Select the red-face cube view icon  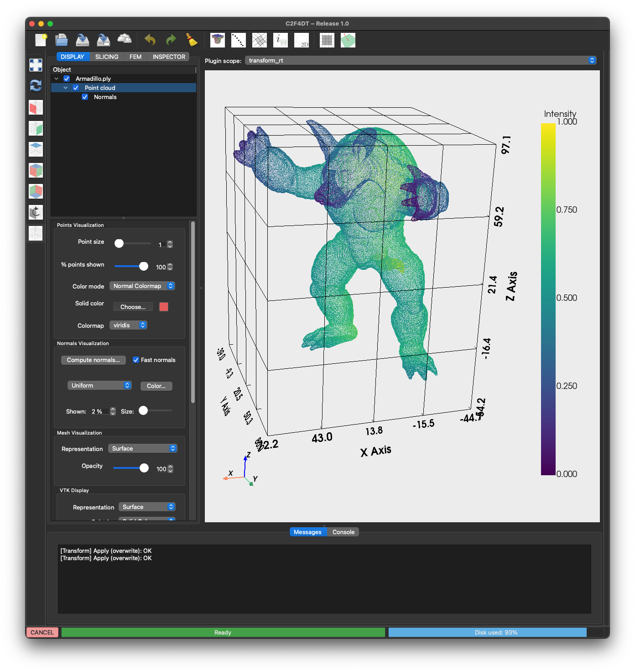tap(36, 107)
